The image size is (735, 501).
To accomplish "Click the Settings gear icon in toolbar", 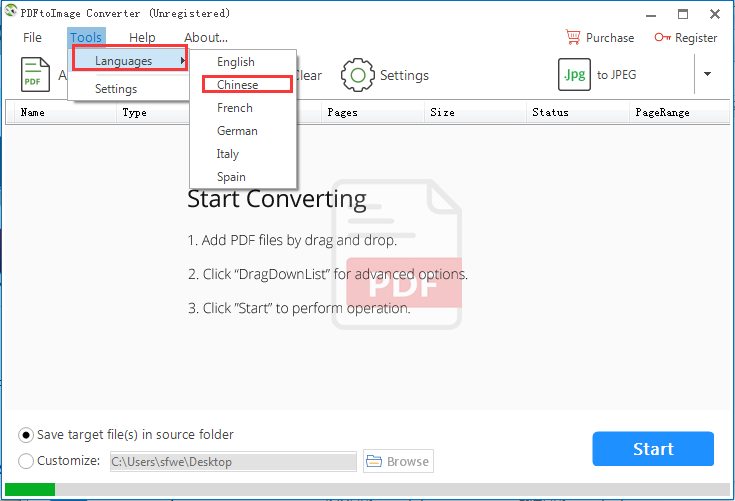I will (358, 75).
